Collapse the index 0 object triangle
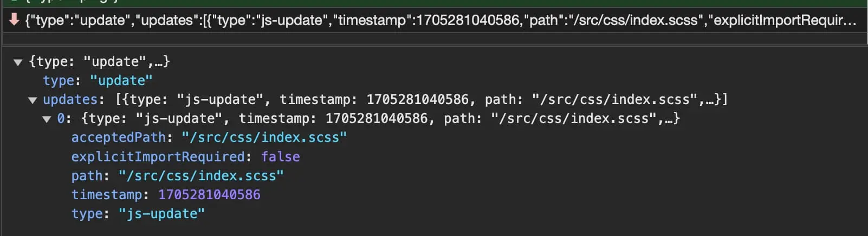The width and height of the screenshot is (868, 236). [47, 119]
